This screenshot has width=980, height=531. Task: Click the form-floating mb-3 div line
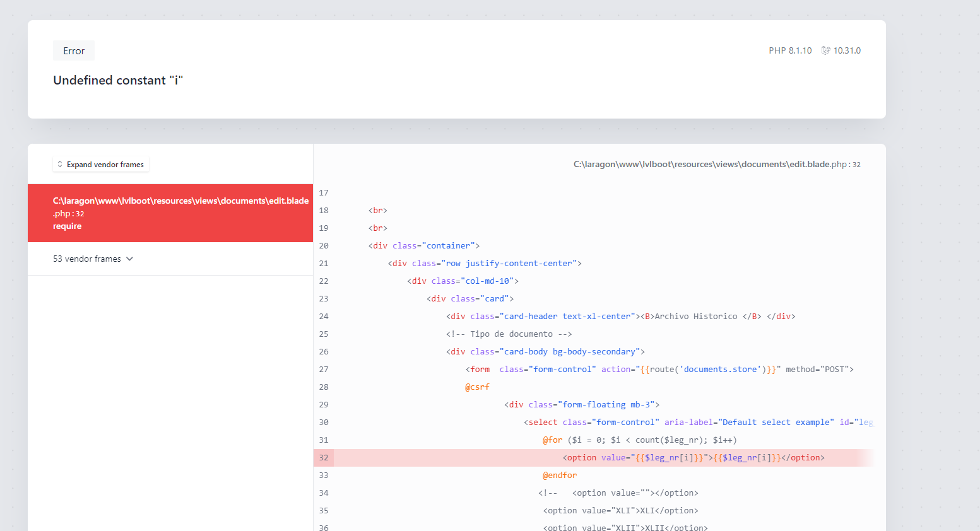point(582,405)
